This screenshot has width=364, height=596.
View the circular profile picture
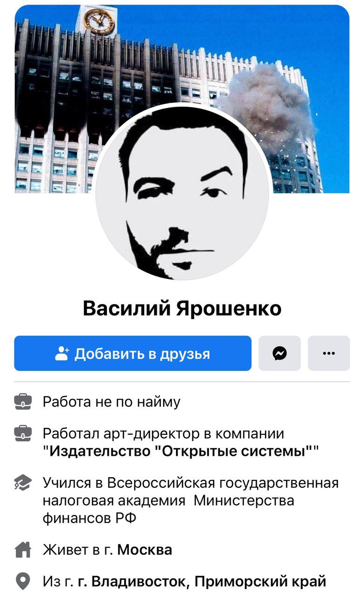182,192
